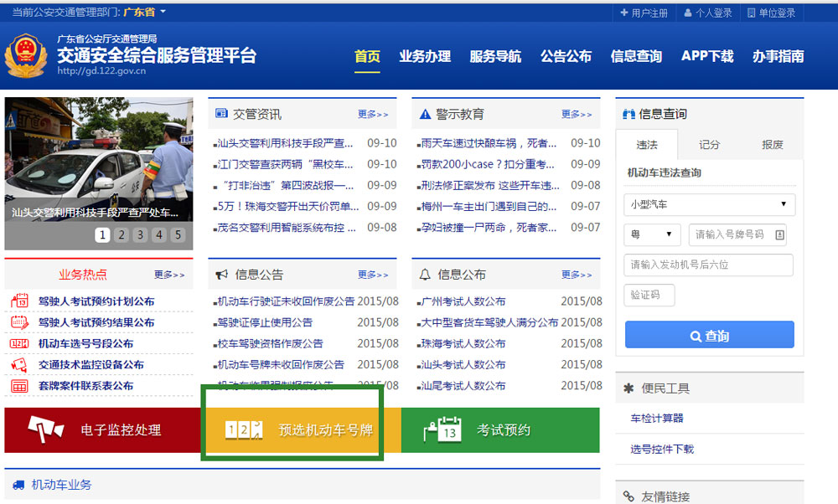This screenshot has width=838, height=504.
Task: Click the icon for 驾驶人考试预约计划公布
Action: [x=18, y=300]
